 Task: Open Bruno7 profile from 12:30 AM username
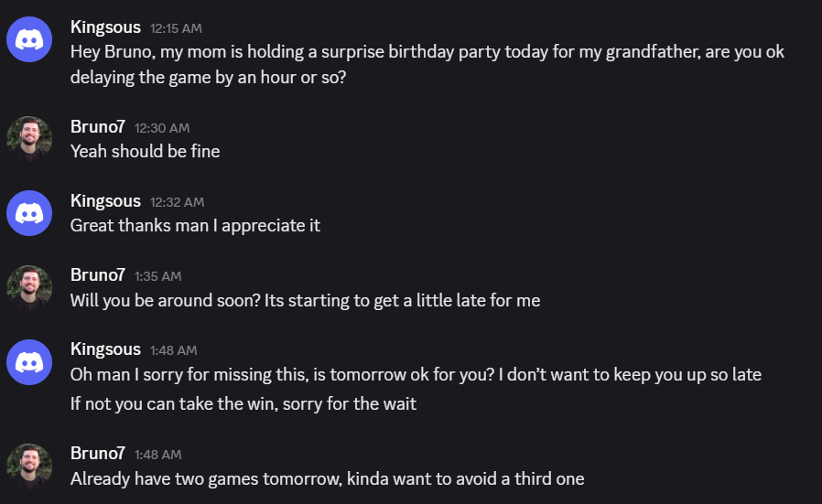(x=97, y=127)
